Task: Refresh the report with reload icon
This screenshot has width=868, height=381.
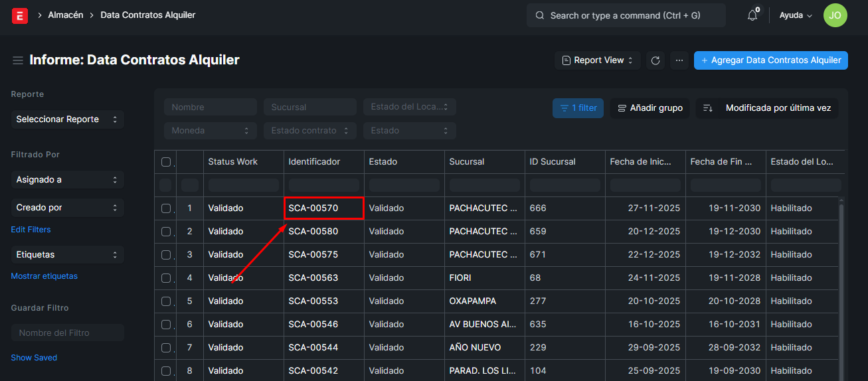Action: [655, 60]
